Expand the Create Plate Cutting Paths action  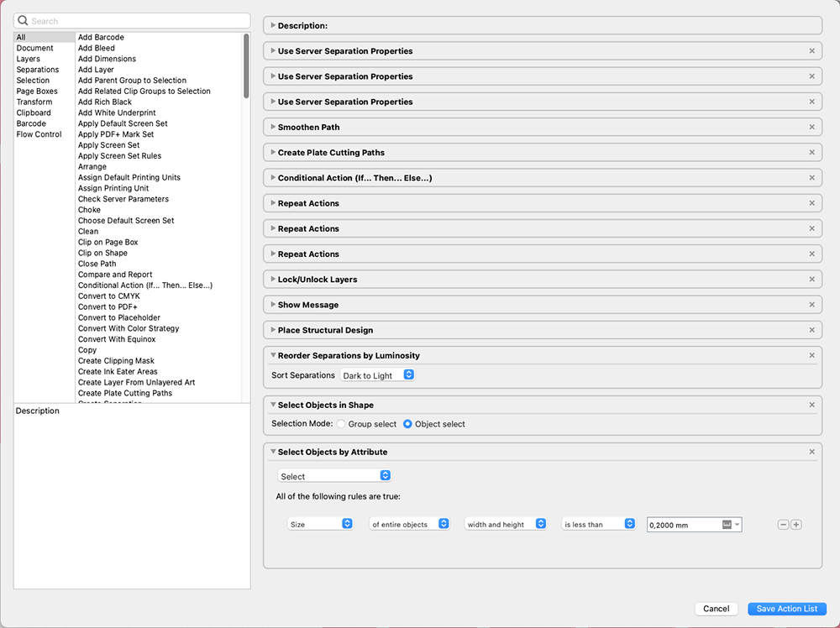(273, 153)
